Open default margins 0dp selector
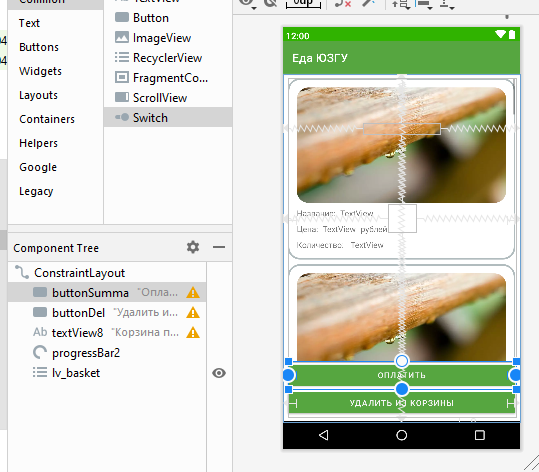Screen dimensions: 539x472 303,3
